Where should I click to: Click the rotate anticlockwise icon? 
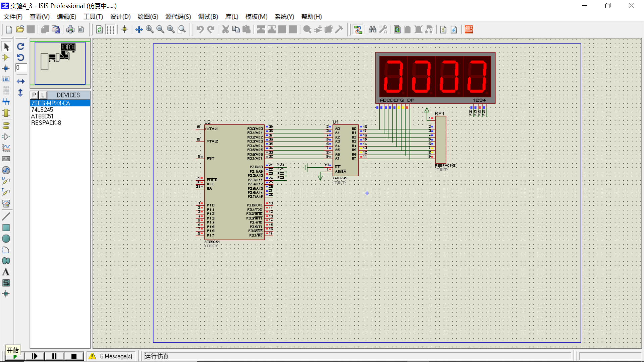21,57
